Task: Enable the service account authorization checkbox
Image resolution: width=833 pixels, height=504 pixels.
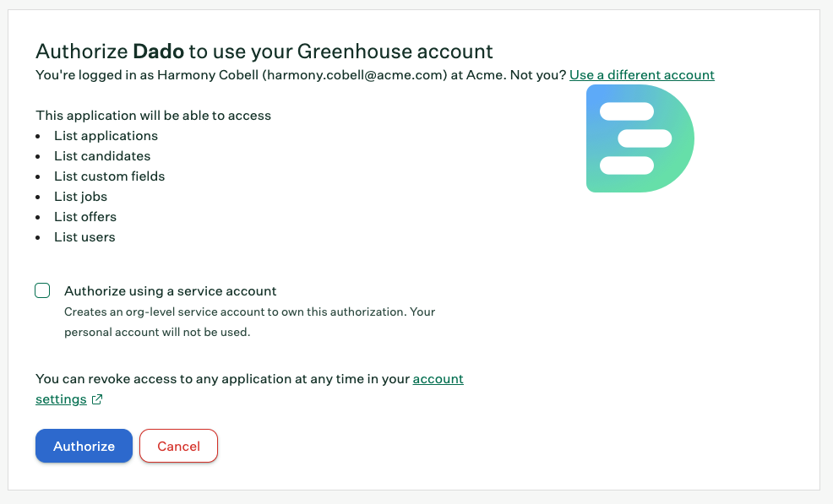Action: (42, 290)
